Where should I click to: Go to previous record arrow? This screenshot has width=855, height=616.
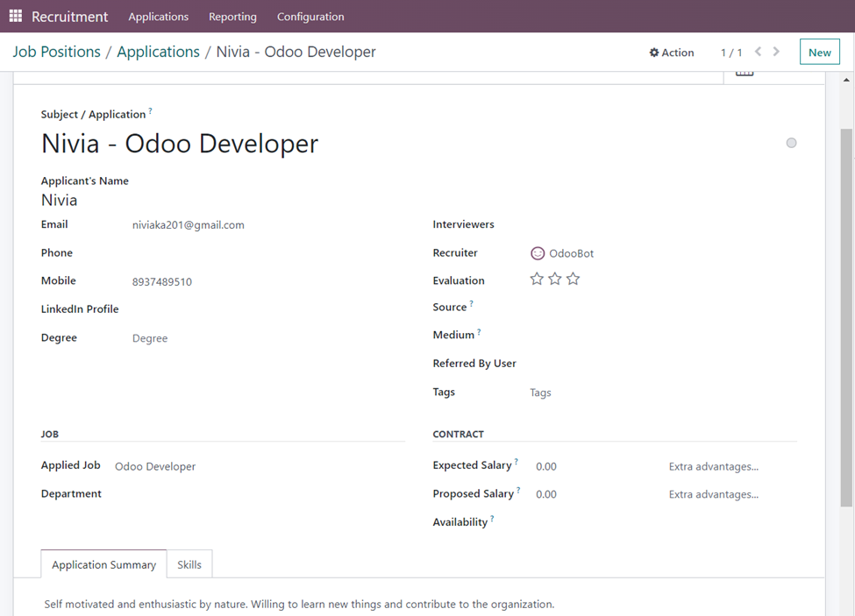759,52
